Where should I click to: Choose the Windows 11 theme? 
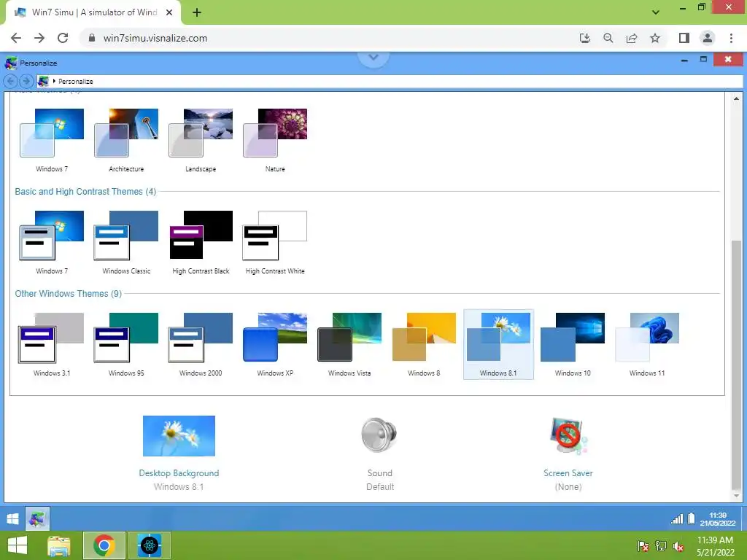coord(647,344)
